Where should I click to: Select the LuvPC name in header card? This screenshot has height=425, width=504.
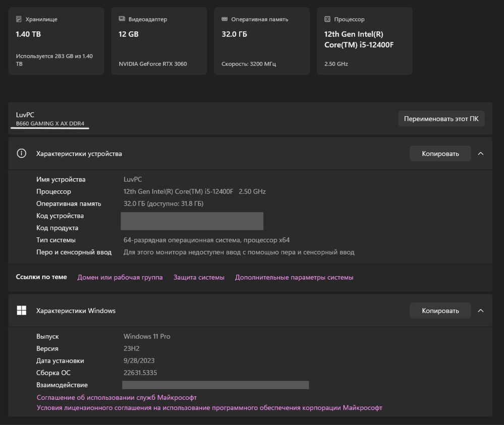pos(25,114)
